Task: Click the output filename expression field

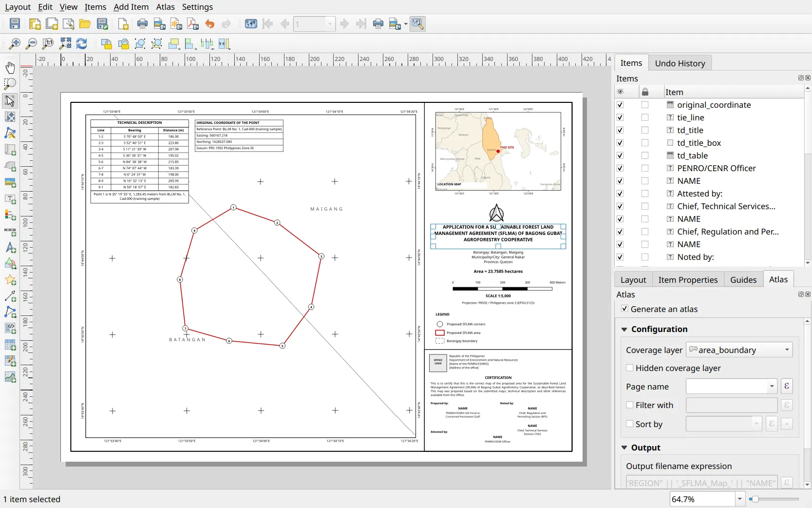Action: click(701, 483)
